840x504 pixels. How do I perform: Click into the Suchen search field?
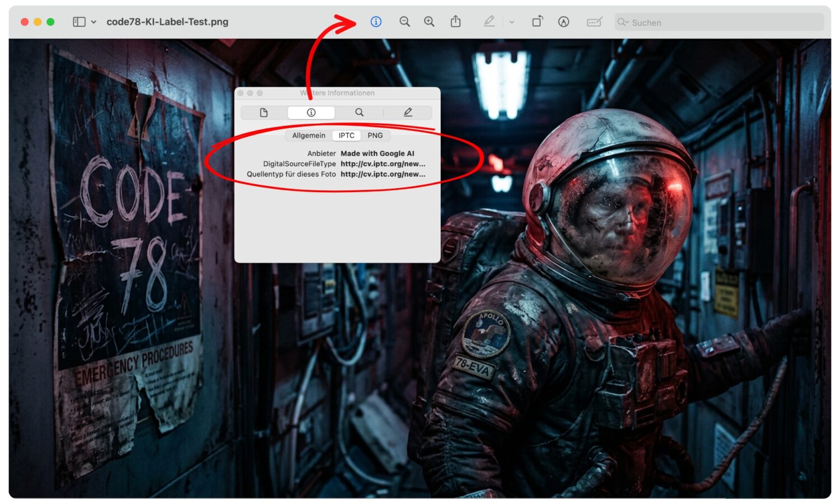719,22
